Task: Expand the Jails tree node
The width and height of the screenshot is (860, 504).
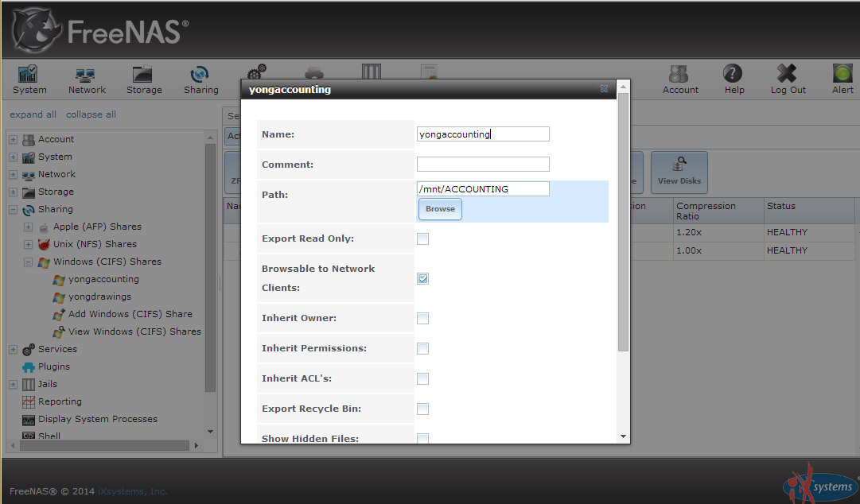Action: 14,385
